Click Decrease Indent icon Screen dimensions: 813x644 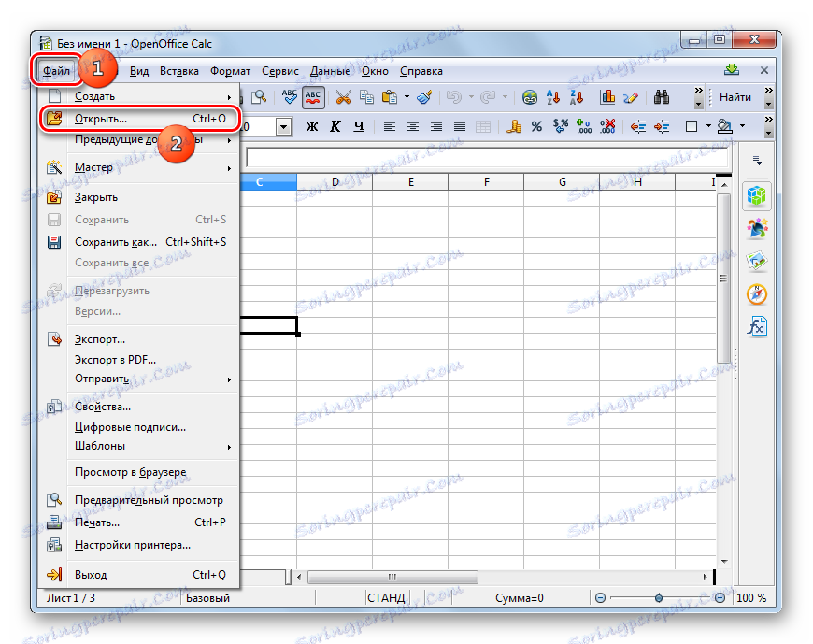click(x=637, y=126)
